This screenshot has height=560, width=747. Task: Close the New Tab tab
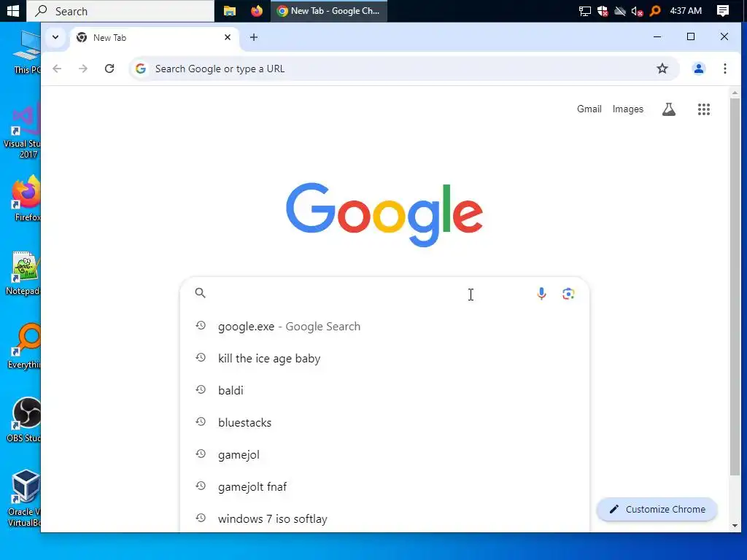pos(228,37)
